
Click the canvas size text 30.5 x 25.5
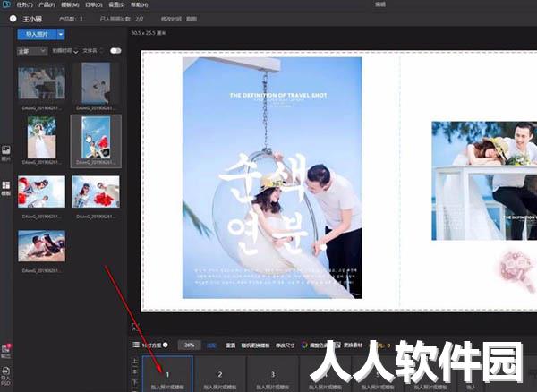point(149,33)
